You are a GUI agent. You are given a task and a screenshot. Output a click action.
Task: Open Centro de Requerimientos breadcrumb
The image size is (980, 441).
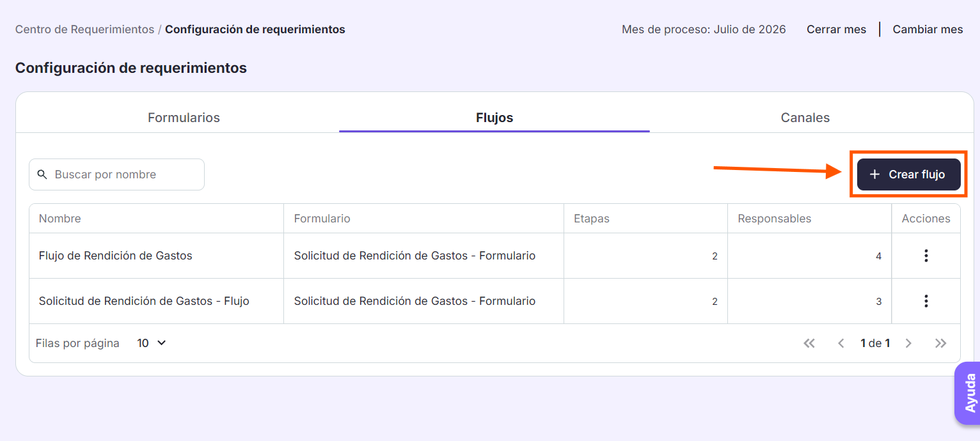tap(84, 29)
